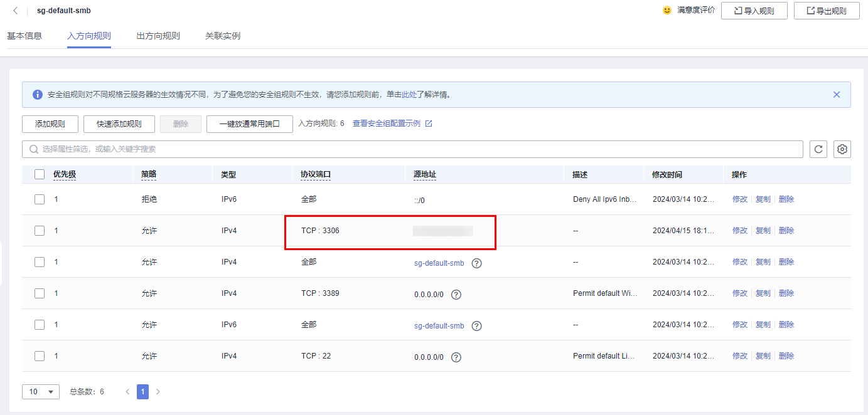Viewport: 868px width, 415px height.
Task: Click help icon beside TCP 22 source 0.0.0.0/0
Action: [x=456, y=357]
